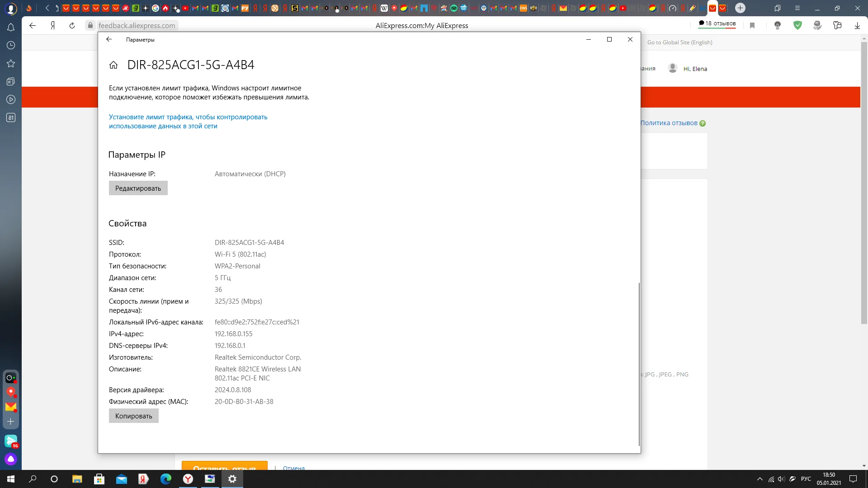
Task: Bookmark page with bookmark flag icon
Action: point(752,26)
